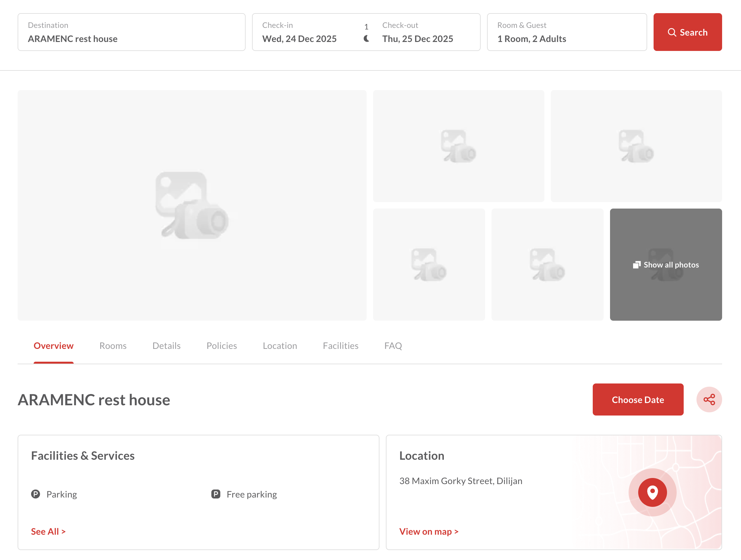Image resolution: width=741 pixels, height=560 pixels.
Task: Click the Show all photos gallery icon
Action: click(637, 265)
